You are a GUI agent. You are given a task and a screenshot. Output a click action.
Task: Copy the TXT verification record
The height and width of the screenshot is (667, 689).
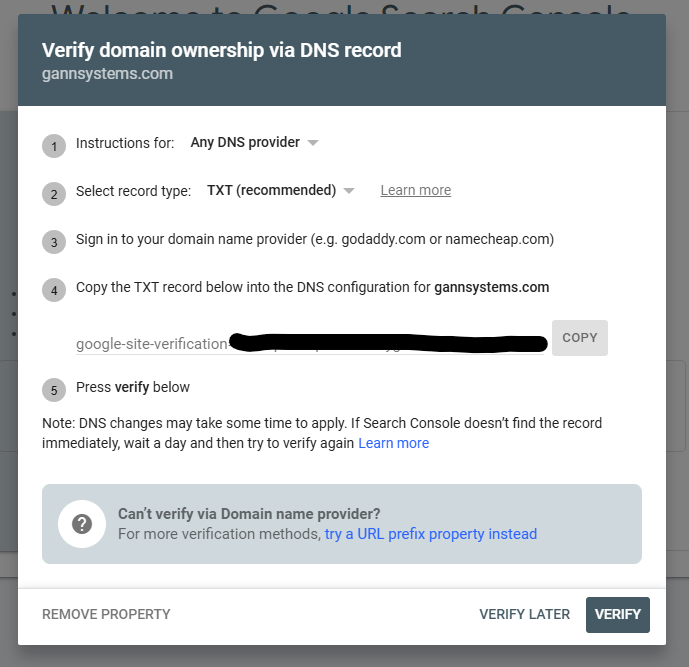[x=580, y=338]
